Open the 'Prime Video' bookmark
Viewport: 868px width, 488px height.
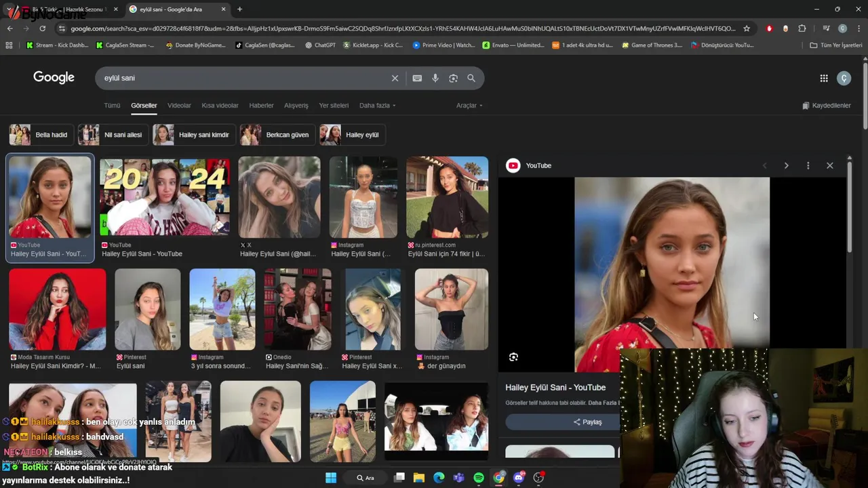(443, 45)
